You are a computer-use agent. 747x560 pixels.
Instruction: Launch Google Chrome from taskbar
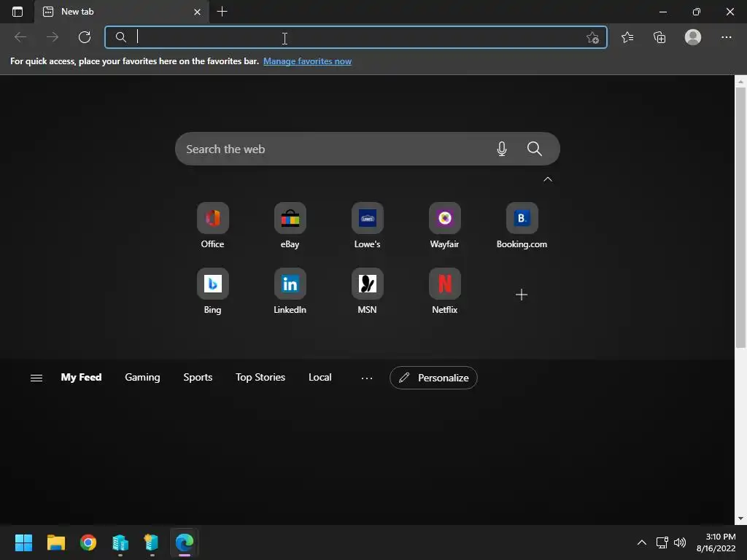click(88, 542)
